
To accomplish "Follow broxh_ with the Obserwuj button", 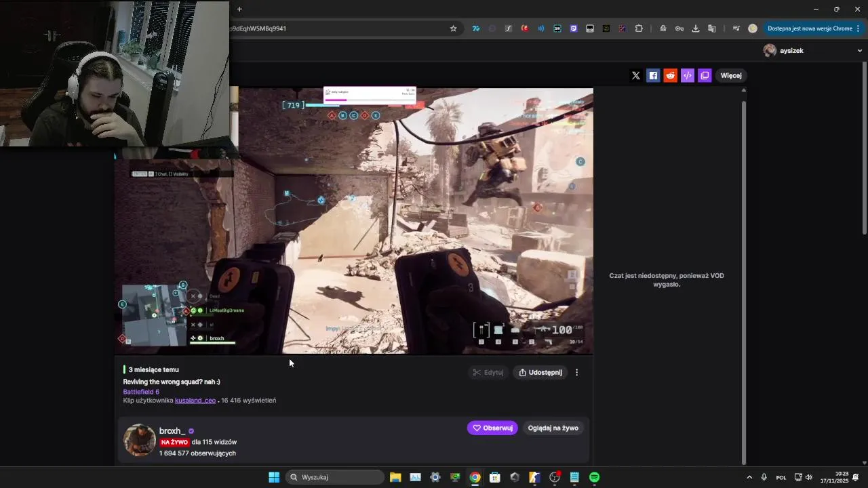I will coord(492,428).
